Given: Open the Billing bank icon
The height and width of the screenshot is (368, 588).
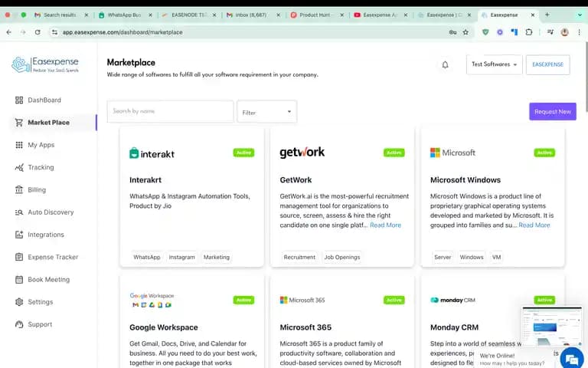Looking at the screenshot, I should (19, 189).
